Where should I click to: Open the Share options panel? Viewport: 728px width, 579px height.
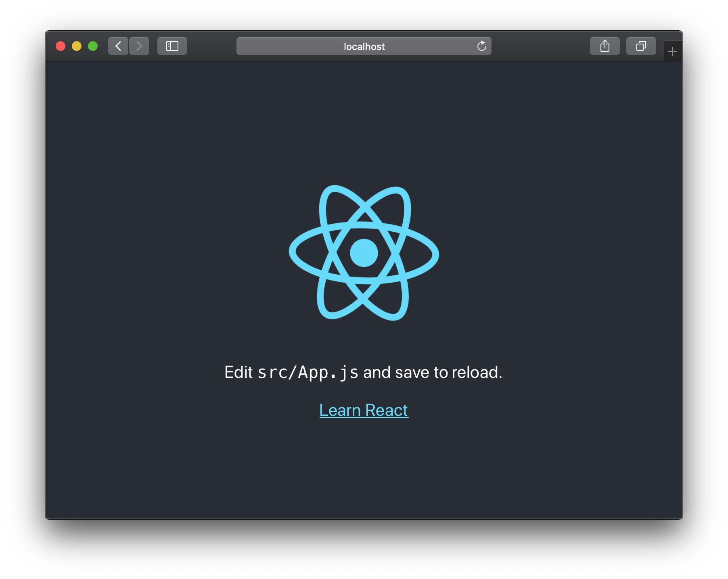click(604, 46)
